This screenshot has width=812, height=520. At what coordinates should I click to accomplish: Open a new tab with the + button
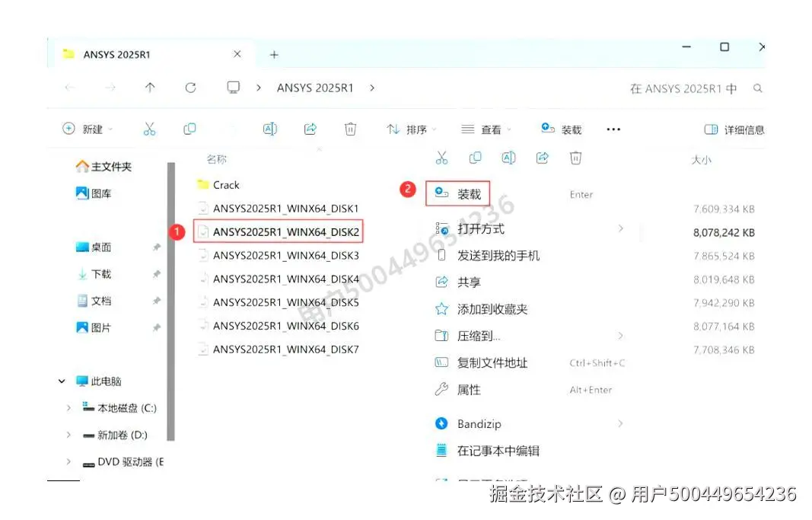273,54
